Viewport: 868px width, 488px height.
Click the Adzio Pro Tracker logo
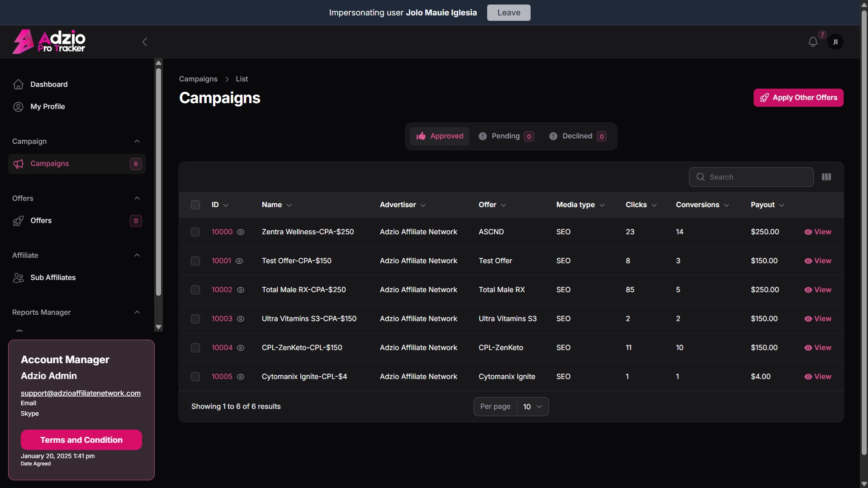pyautogui.click(x=49, y=42)
